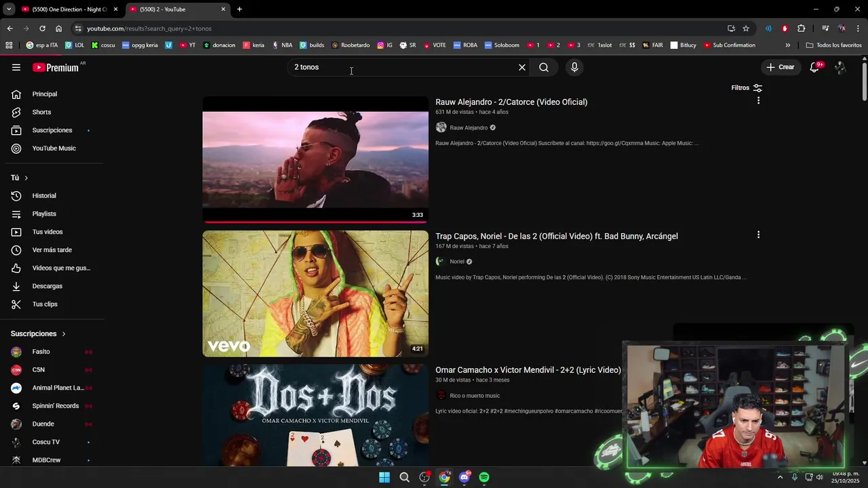Open options menu for Rauw Alejandro 2/Catorce

[x=758, y=100]
